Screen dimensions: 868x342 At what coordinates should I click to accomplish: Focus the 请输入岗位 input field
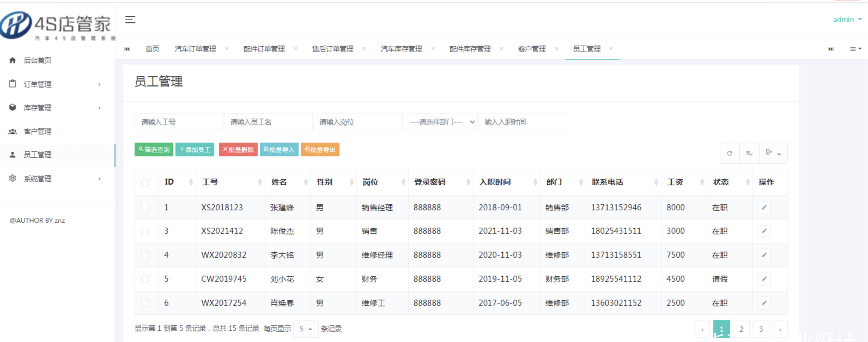point(357,122)
